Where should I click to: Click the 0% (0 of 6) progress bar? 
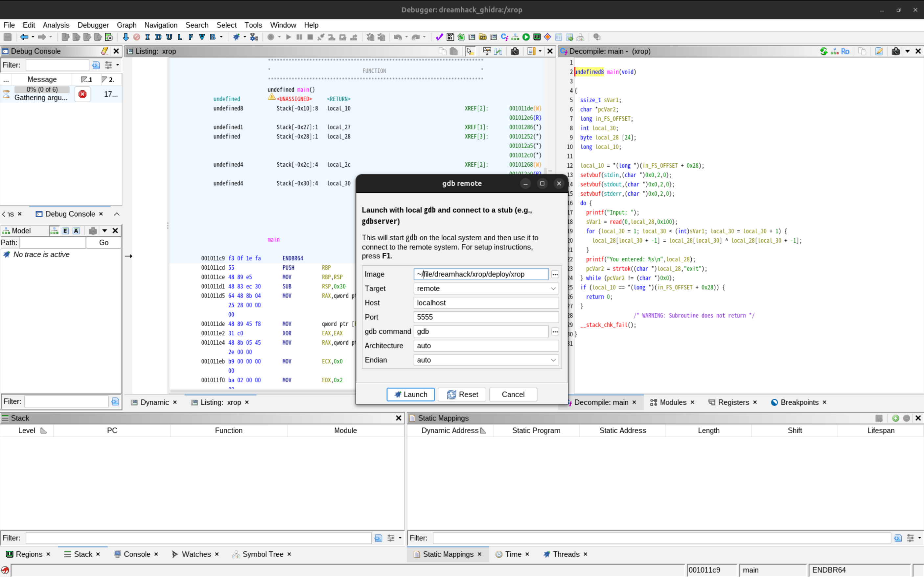42,89
